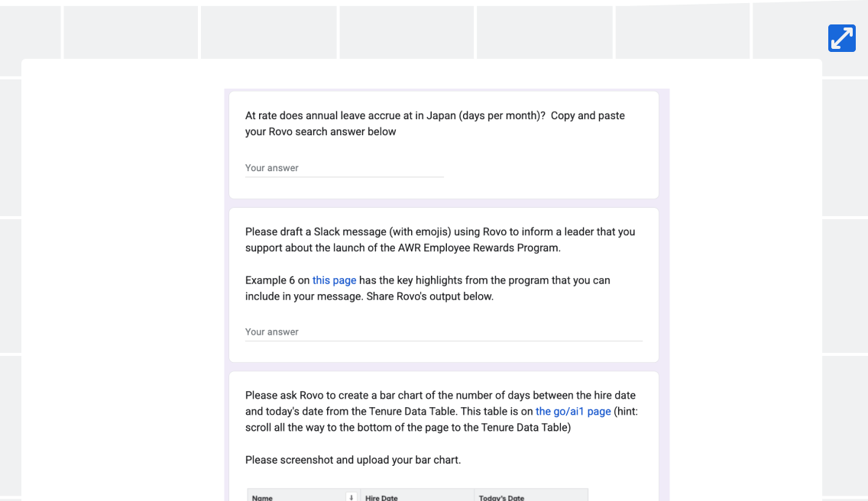Focus the Japan annual leave answer field
The width and height of the screenshot is (868, 501).
pyautogui.click(x=345, y=168)
